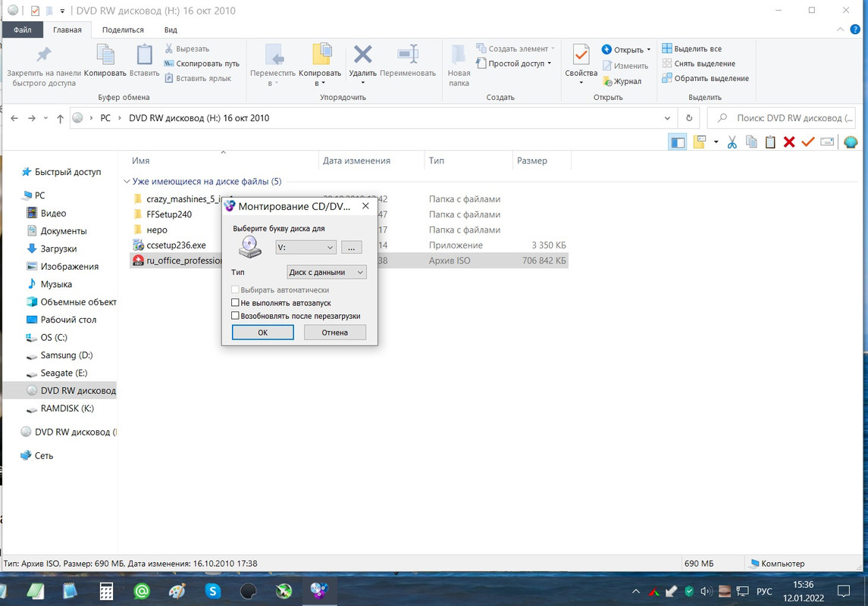Click the Свойства checkmark icon
The image size is (868, 606).
click(x=581, y=55)
